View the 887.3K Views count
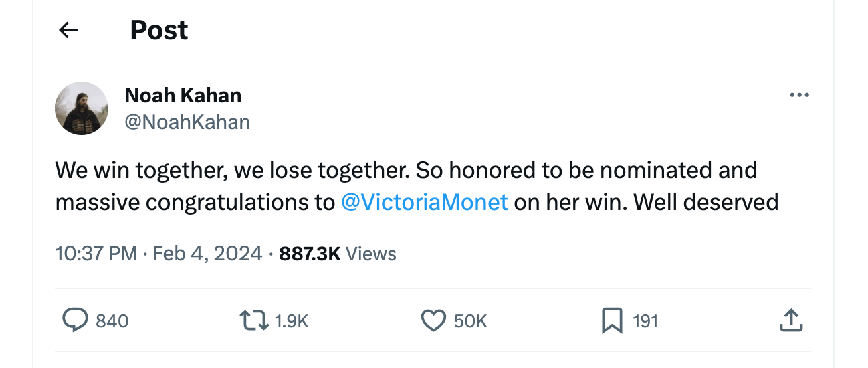 (x=338, y=254)
